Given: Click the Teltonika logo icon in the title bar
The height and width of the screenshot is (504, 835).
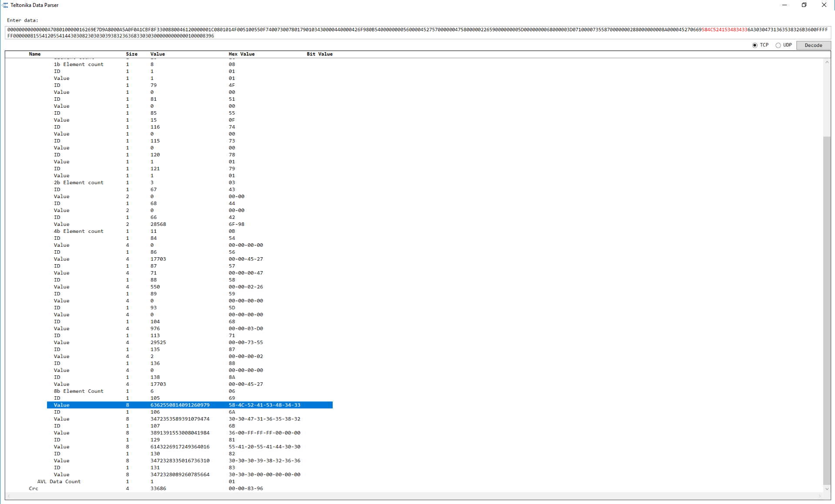Looking at the screenshot, I should pyautogui.click(x=5, y=5).
